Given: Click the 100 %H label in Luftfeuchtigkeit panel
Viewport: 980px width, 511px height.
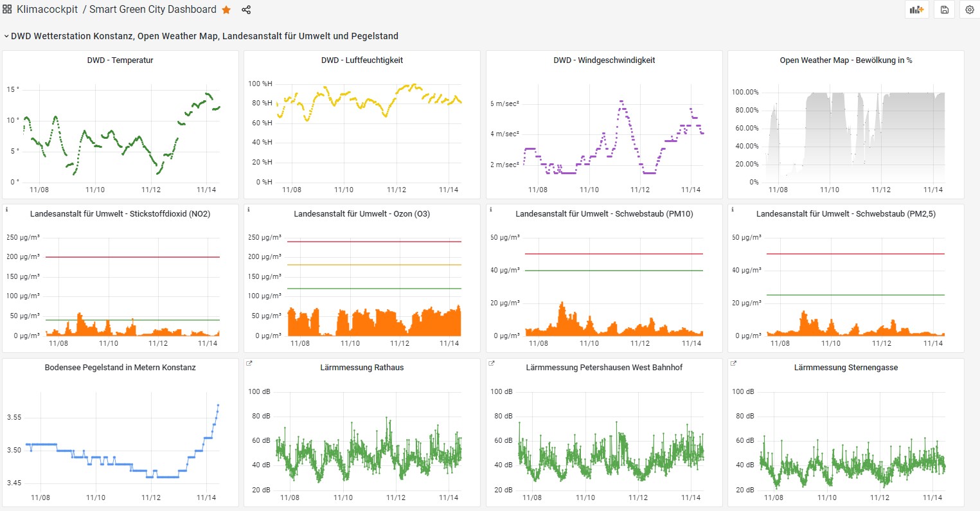Looking at the screenshot, I should pyautogui.click(x=260, y=84).
